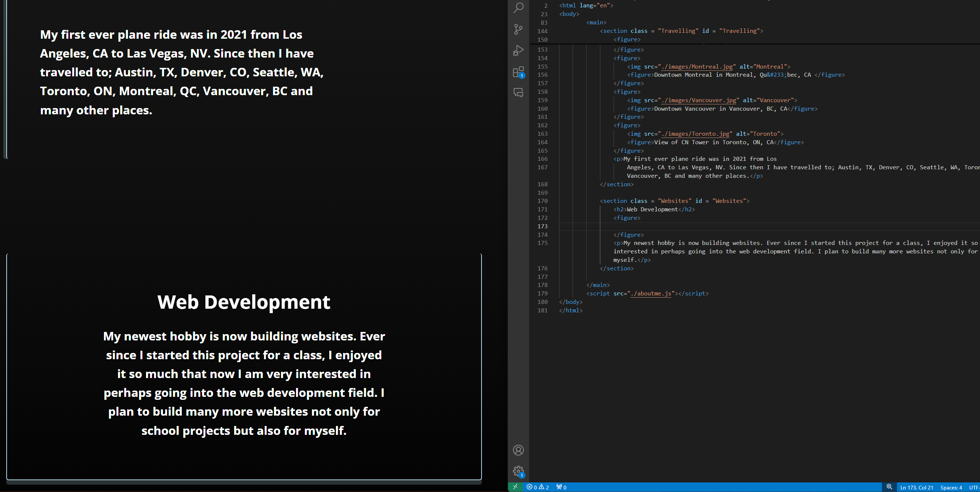Follow the ./images/Montreal.jpg path link
980x492 pixels.
coord(697,67)
